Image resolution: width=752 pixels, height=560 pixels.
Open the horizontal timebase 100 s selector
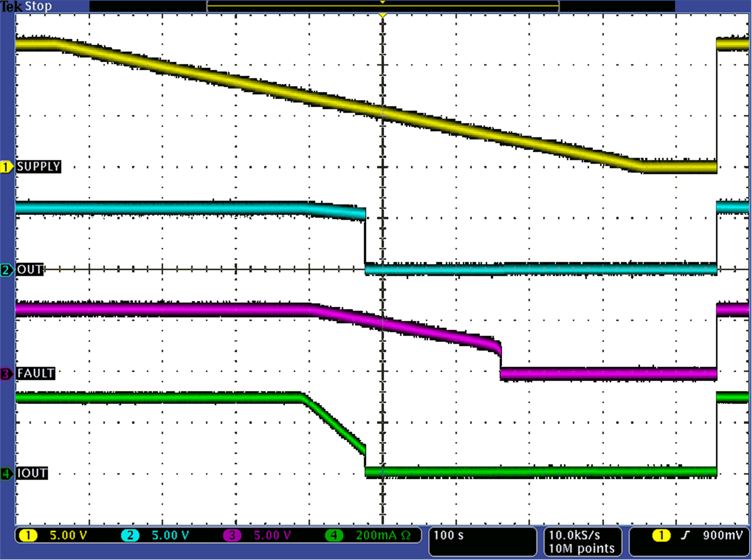click(449, 534)
